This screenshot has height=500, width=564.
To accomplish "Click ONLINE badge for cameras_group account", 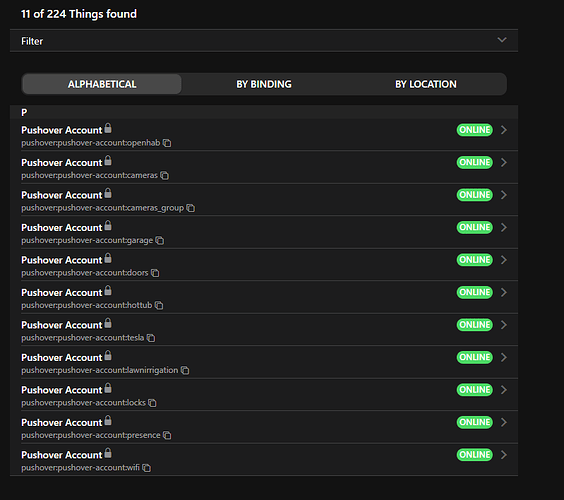I will click(x=474, y=195).
